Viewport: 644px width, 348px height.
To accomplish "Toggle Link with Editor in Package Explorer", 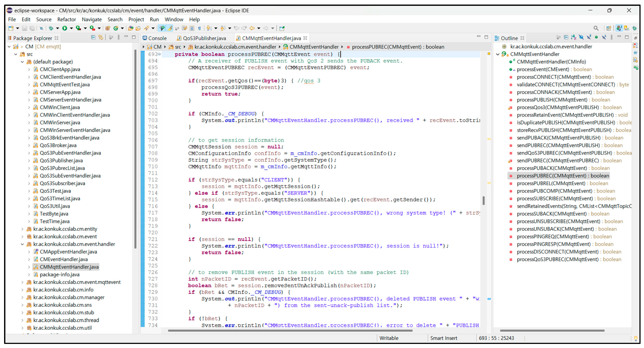I will (x=101, y=38).
